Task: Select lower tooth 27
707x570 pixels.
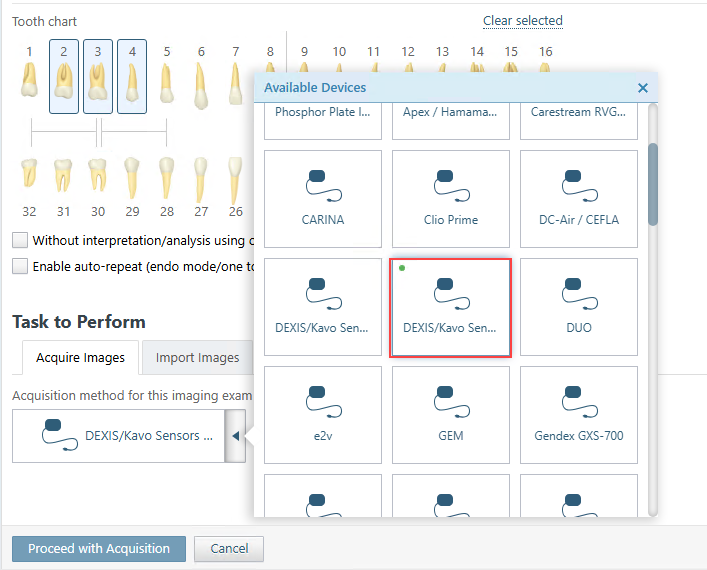Action: pyautogui.click(x=201, y=187)
